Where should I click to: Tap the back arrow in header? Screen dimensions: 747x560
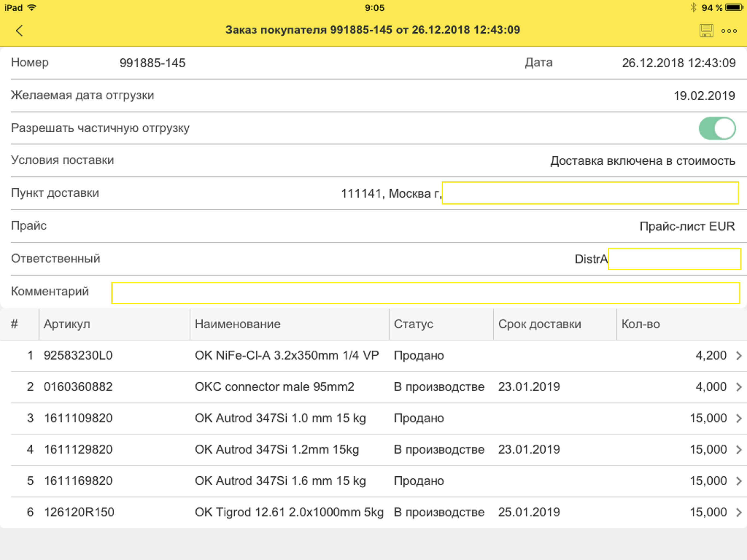[19, 30]
